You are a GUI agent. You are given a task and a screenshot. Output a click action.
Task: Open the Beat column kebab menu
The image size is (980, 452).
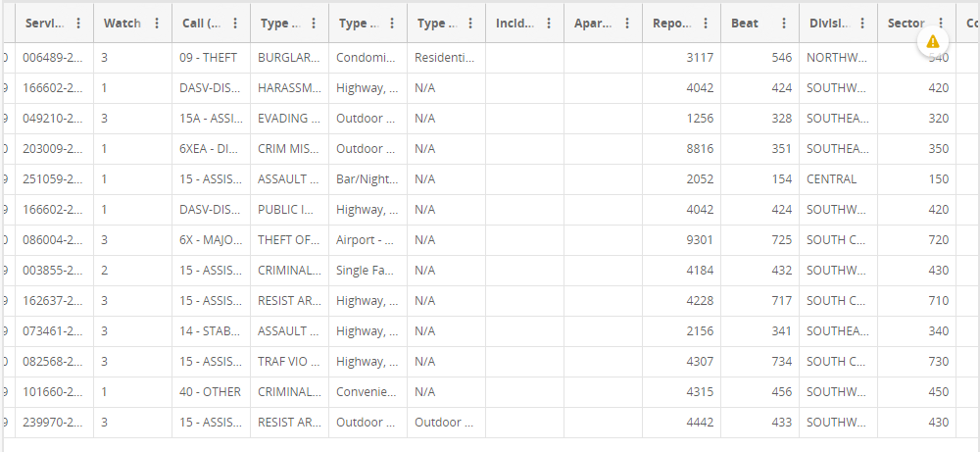pos(784,24)
